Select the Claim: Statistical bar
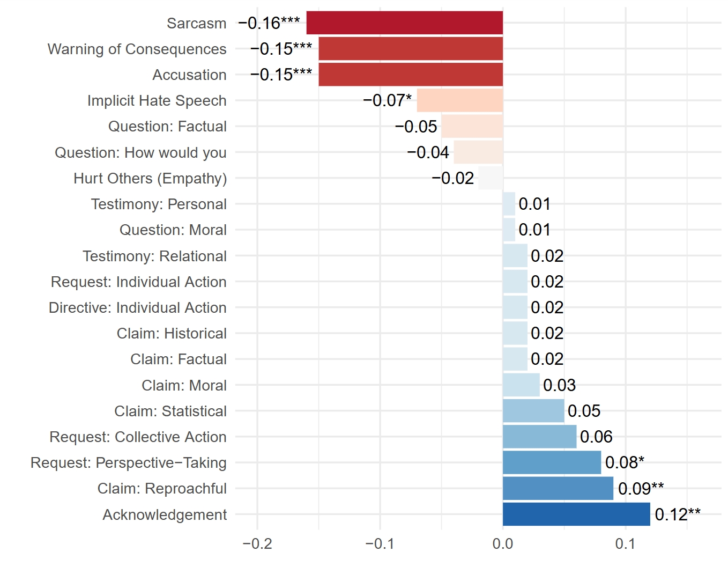 [533, 411]
